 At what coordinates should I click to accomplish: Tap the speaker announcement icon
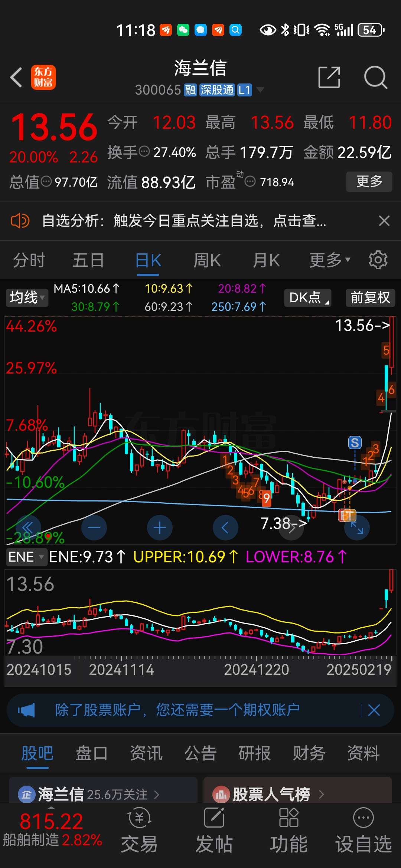pyautogui.click(x=20, y=221)
